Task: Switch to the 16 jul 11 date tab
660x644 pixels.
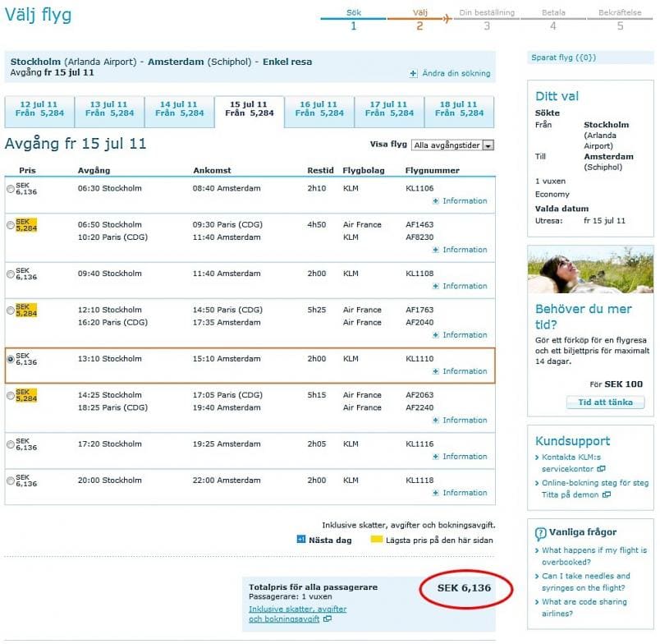Action: tap(319, 110)
